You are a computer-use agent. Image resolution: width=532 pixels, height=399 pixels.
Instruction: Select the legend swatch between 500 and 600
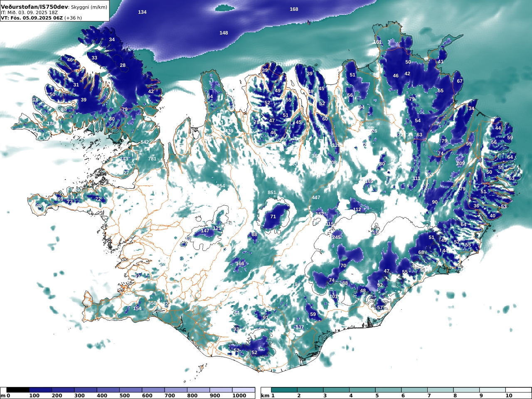131,390
